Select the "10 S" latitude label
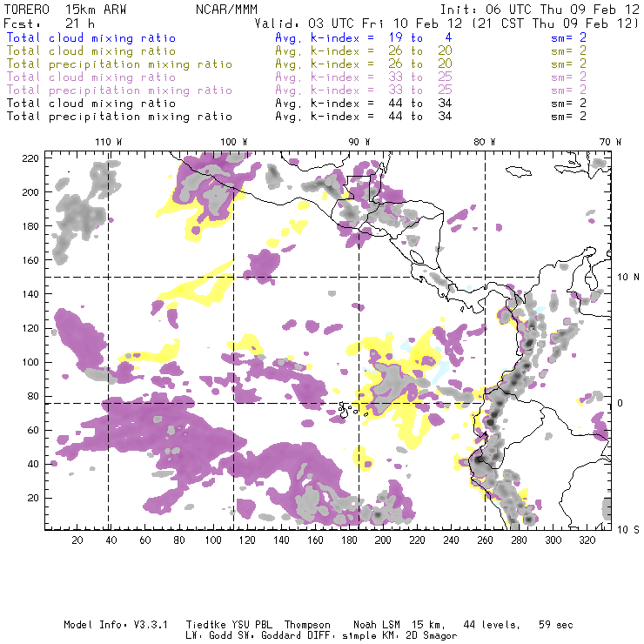Image resolution: width=644 pixels, height=644 pixels. pos(628,530)
